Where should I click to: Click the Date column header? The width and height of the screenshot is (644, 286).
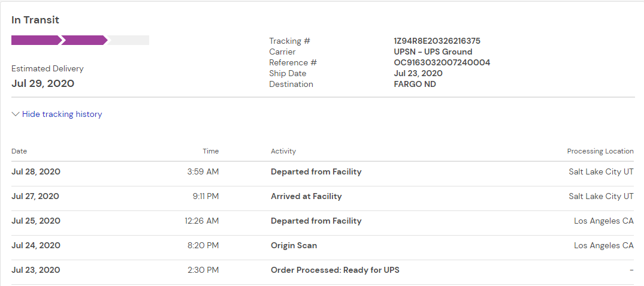pyautogui.click(x=19, y=151)
